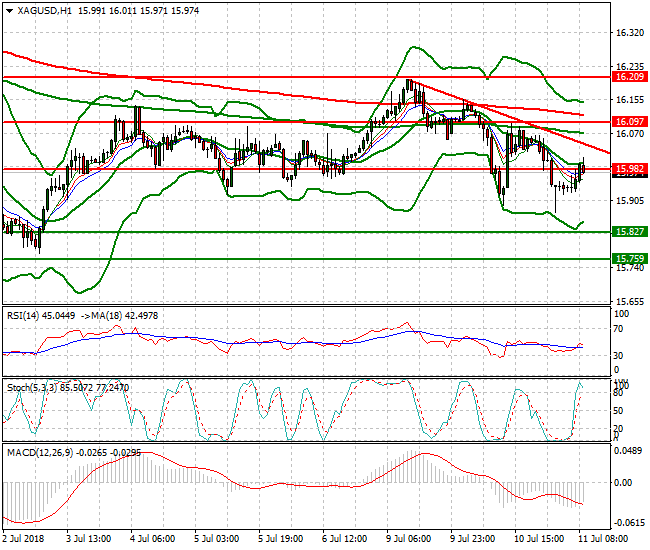The width and height of the screenshot is (650, 550).
Task: Click the red 16.209 resistance price label
Action: tap(629, 77)
